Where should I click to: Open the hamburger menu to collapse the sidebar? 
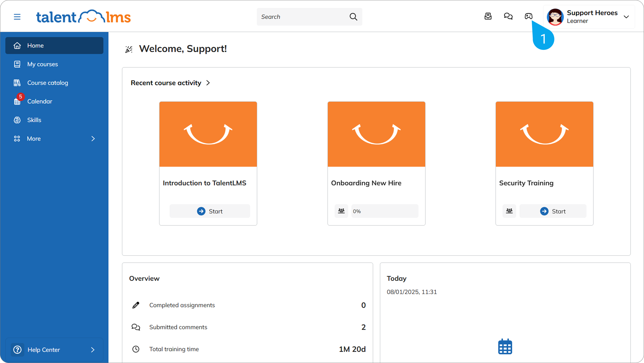click(17, 17)
